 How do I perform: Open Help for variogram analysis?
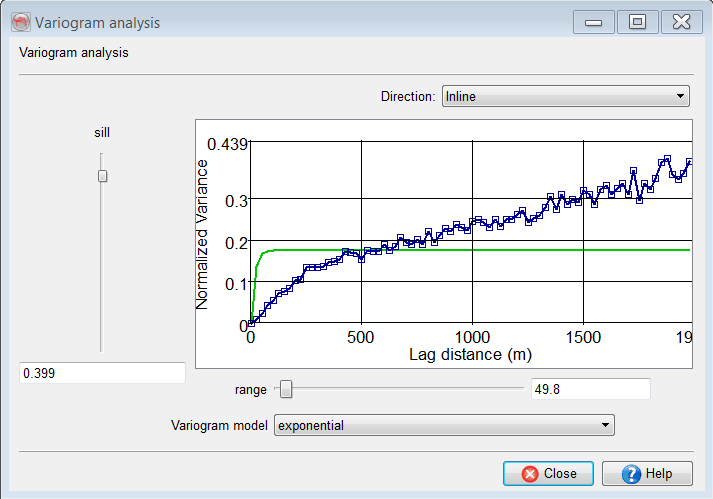[648, 473]
